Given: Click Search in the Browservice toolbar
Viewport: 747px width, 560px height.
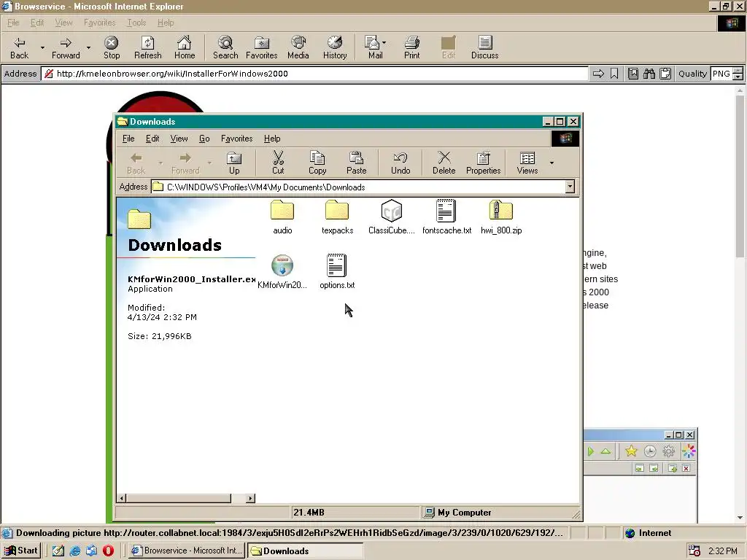Looking at the screenshot, I should tap(225, 47).
